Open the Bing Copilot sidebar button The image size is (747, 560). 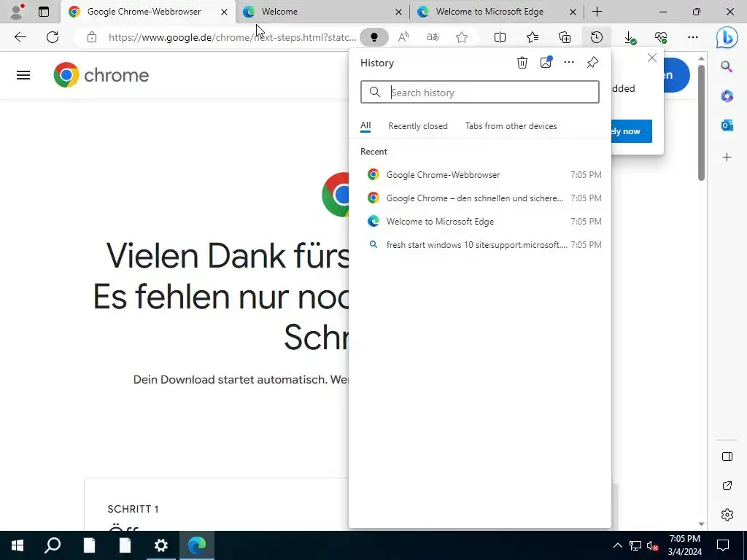727,38
